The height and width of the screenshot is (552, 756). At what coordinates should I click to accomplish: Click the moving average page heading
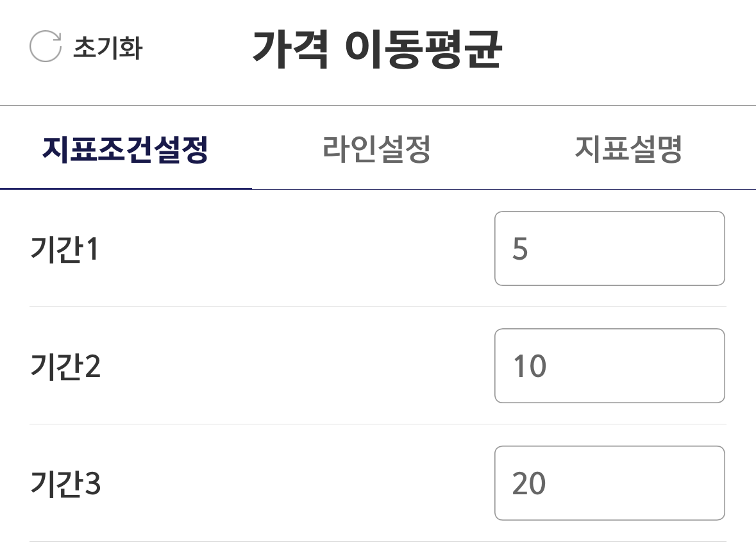pyautogui.click(x=377, y=49)
